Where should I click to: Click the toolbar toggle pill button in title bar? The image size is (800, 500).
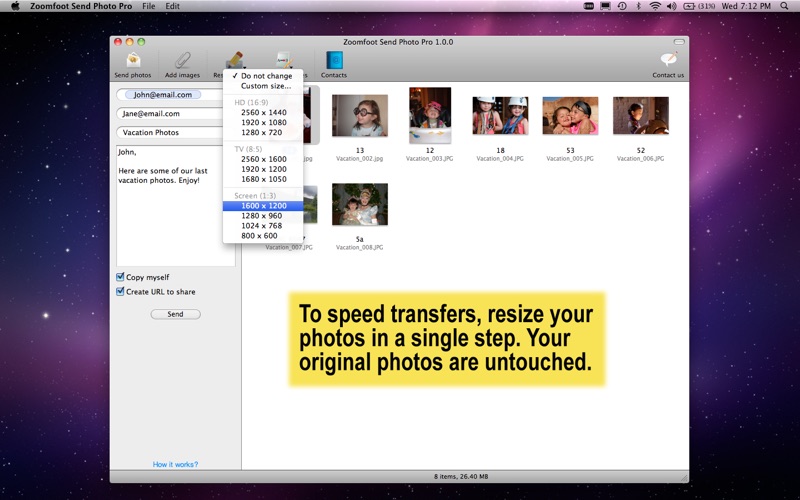pyautogui.click(x=679, y=42)
